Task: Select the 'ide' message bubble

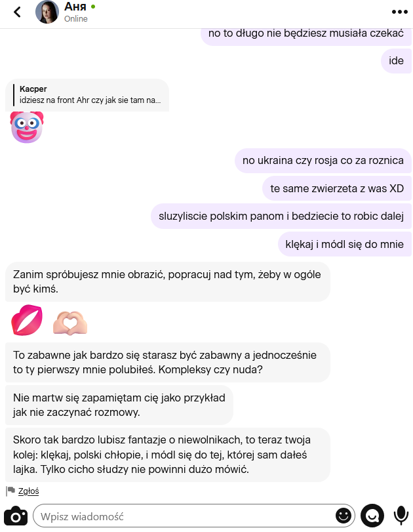Action: tap(396, 61)
